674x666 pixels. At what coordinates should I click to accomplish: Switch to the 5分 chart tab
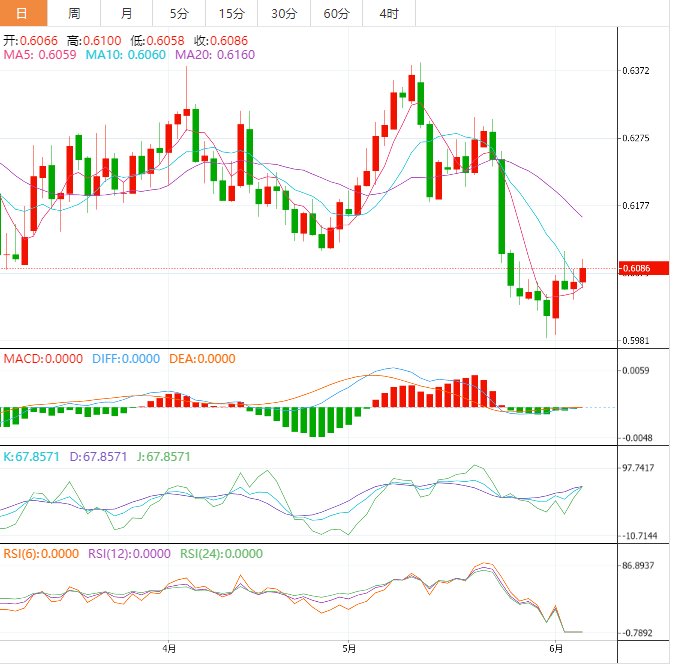pyautogui.click(x=178, y=13)
